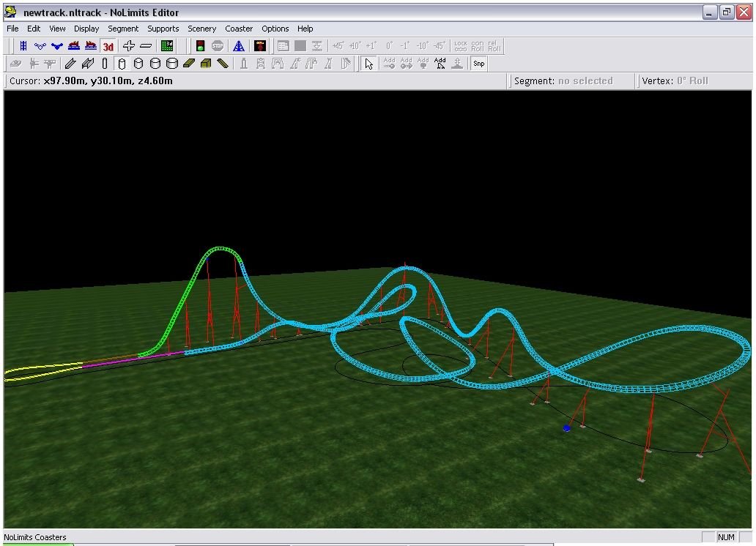Click the green traffic light icon
The width and height of the screenshot is (756, 546).
200,46
